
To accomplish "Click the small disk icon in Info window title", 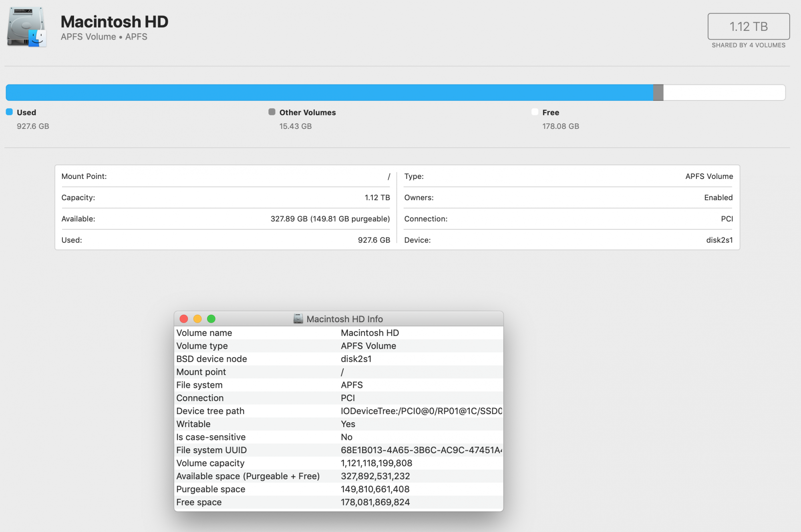I will (x=298, y=319).
